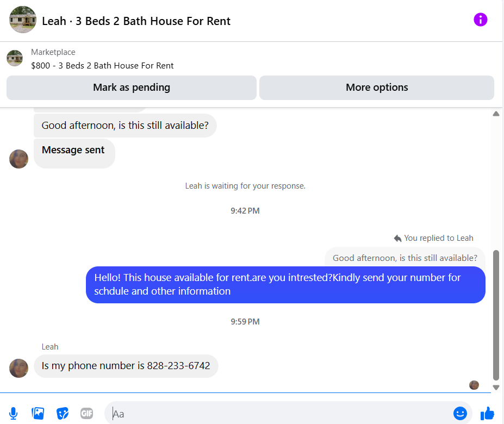Choose a sticker icon
Screen dimensions: 504x424
[x=63, y=414]
